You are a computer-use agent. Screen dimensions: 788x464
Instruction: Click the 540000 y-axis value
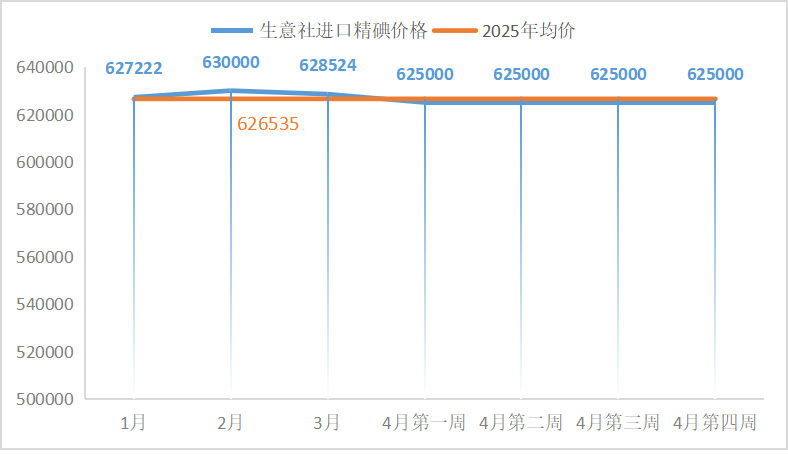point(45,305)
